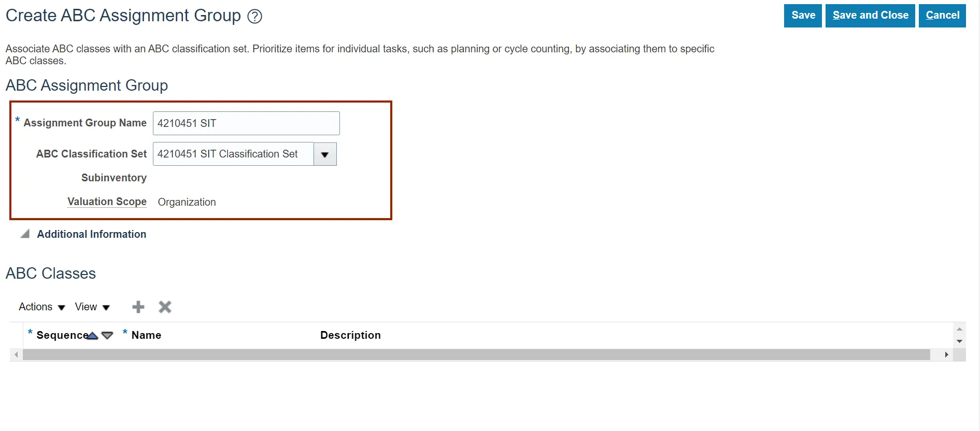Click the ABC Classes heading
This screenshot has width=980, height=431.
[51, 274]
